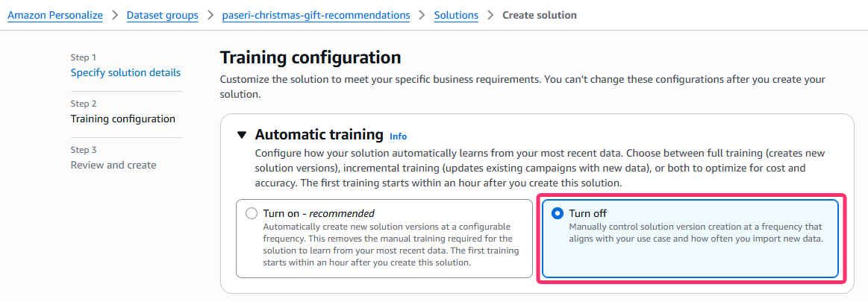Click chevron after Amazon Personalize breadcrumb
Screen dimensions: 868x302
[115, 15]
